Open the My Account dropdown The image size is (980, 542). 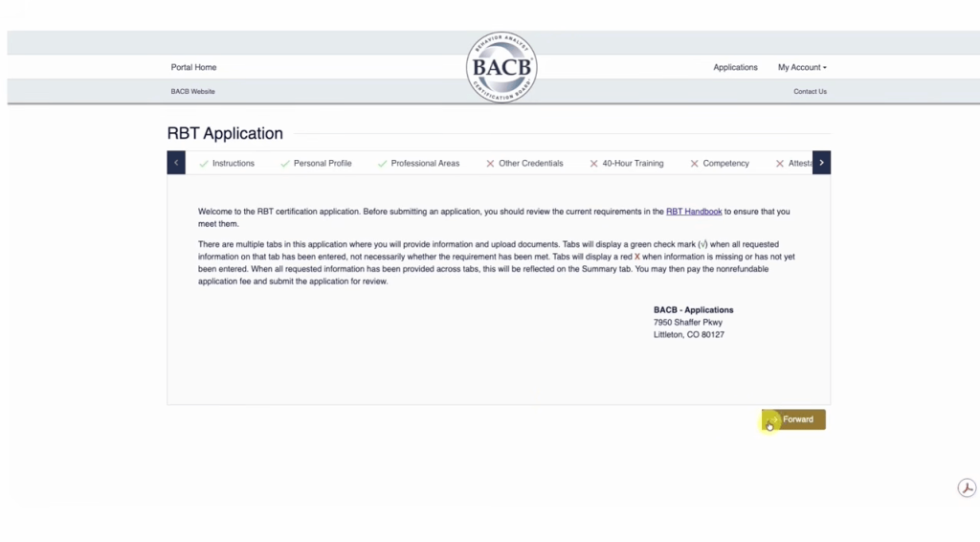pos(802,67)
